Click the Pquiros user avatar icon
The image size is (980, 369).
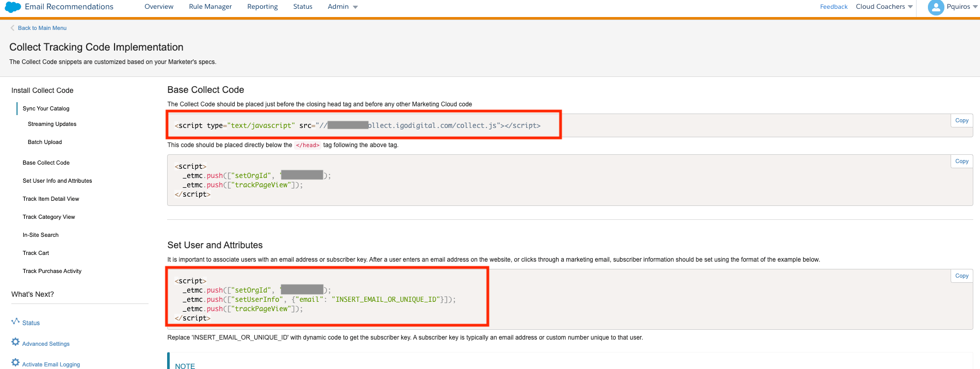(x=936, y=7)
